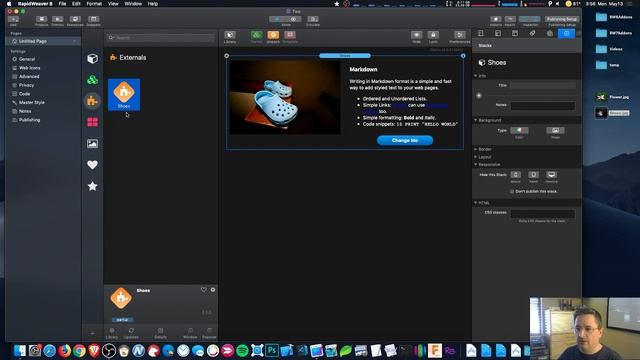The image size is (640, 360).
Task: Select the images library category icon
Action: tap(92, 143)
